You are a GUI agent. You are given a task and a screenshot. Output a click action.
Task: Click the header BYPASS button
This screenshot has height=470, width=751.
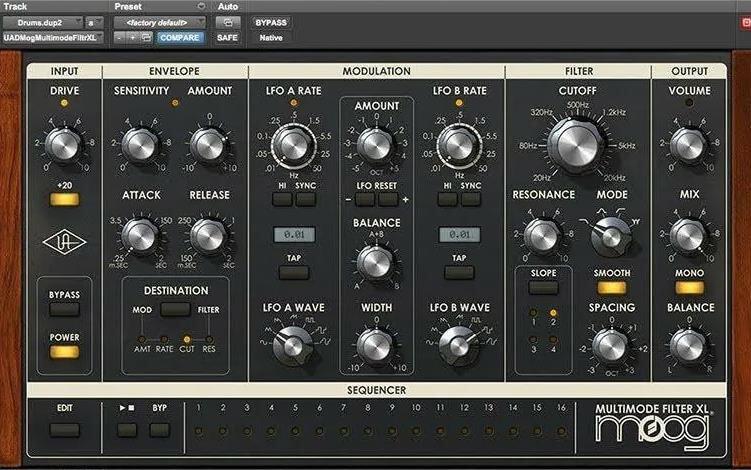pos(271,23)
